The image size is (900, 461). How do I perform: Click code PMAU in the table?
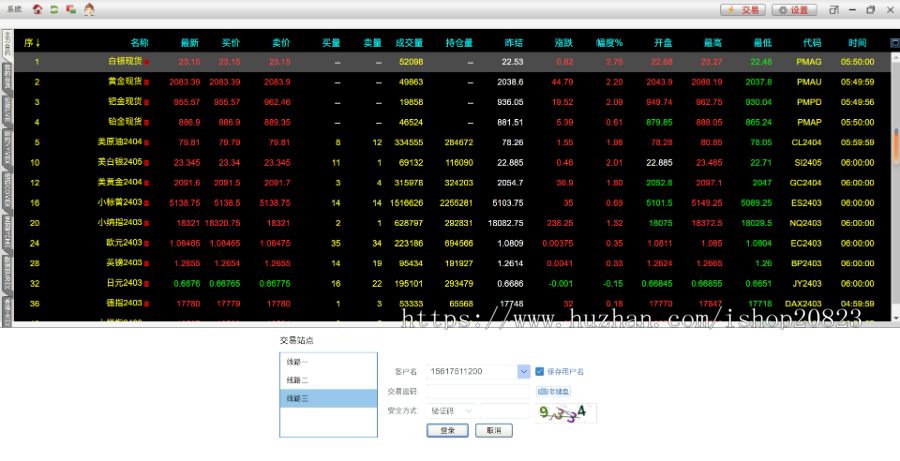click(x=809, y=82)
